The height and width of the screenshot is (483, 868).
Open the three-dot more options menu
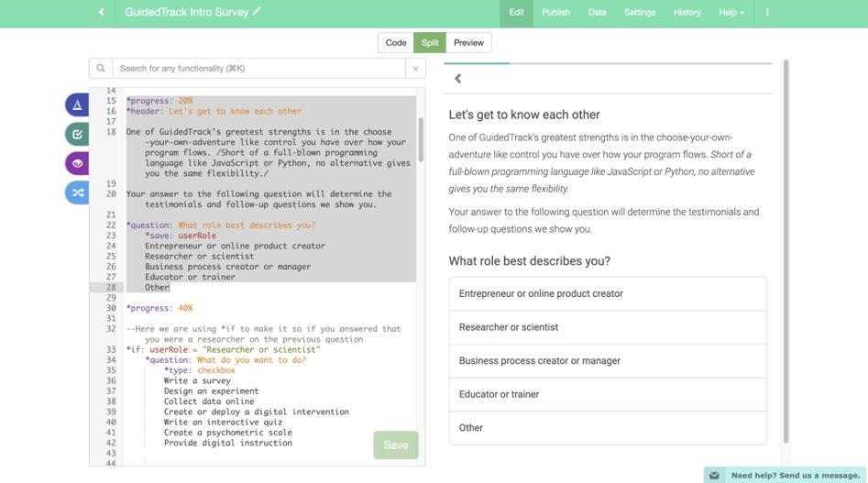(x=767, y=13)
